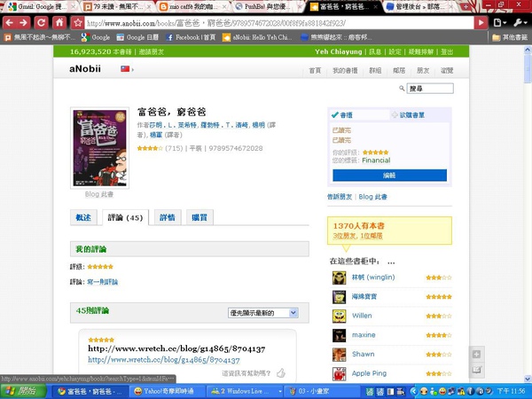
Task: Open the page menu icon in the toolbar
Action: tap(500, 23)
